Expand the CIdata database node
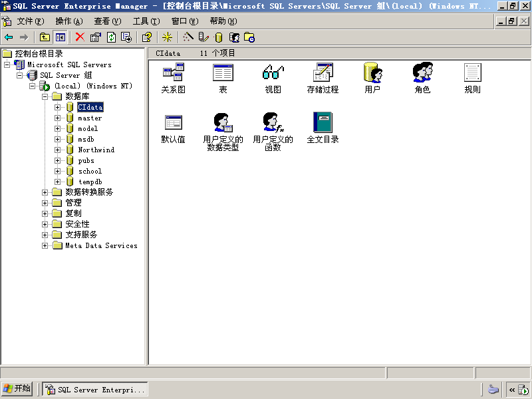The height and width of the screenshot is (399, 532). [57, 107]
